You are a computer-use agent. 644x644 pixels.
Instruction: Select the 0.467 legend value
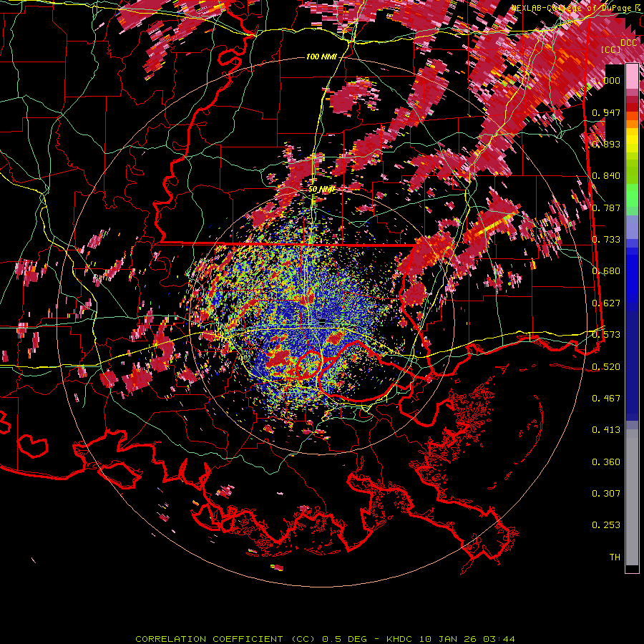(x=606, y=399)
